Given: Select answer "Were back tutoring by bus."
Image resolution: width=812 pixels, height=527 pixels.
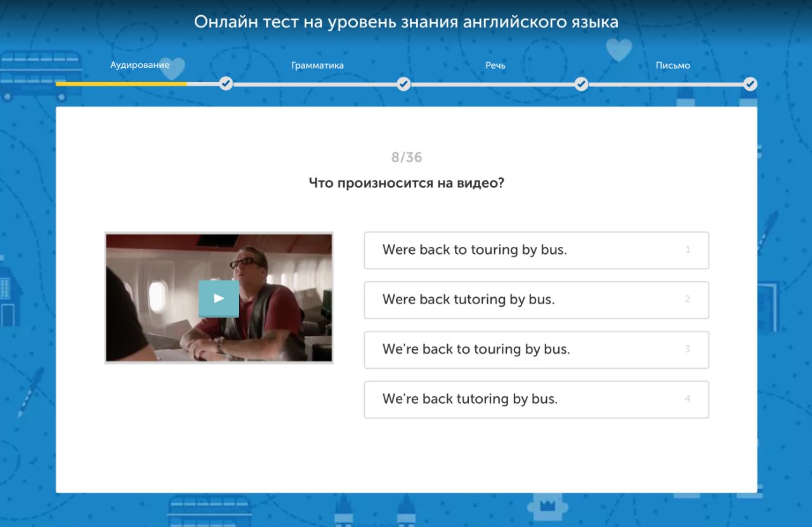Looking at the screenshot, I should click(536, 300).
